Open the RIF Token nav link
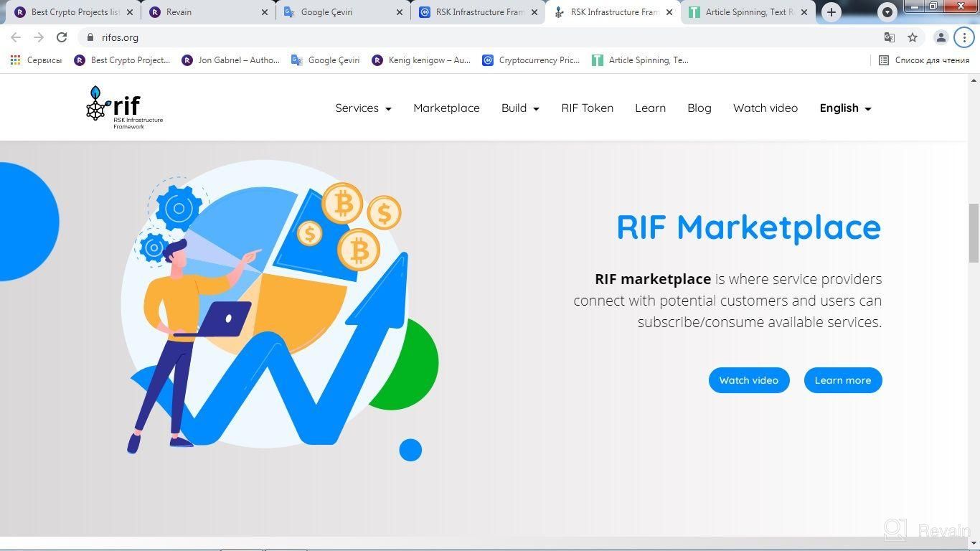 point(587,108)
